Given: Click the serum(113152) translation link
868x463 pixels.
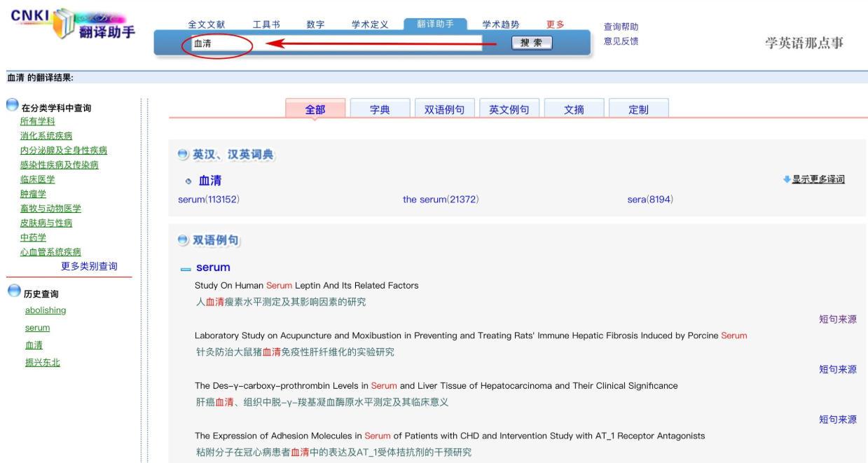Looking at the screenshot, I should click(209, 200).
